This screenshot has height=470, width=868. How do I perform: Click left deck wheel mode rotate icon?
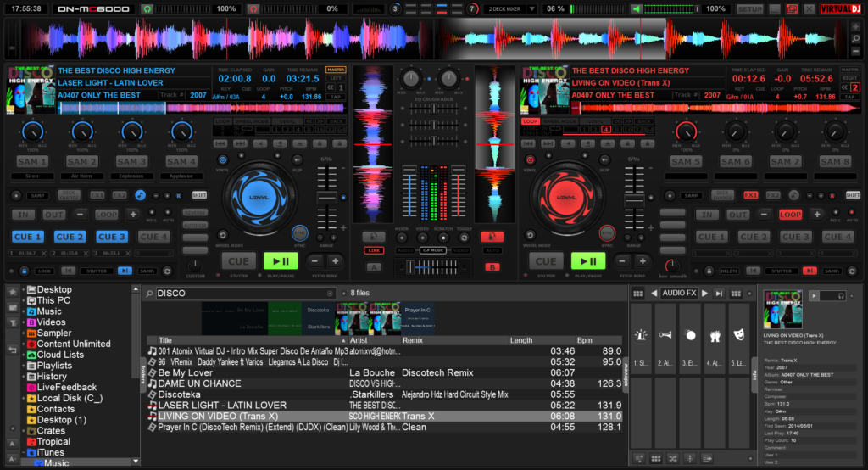point(223,235)
